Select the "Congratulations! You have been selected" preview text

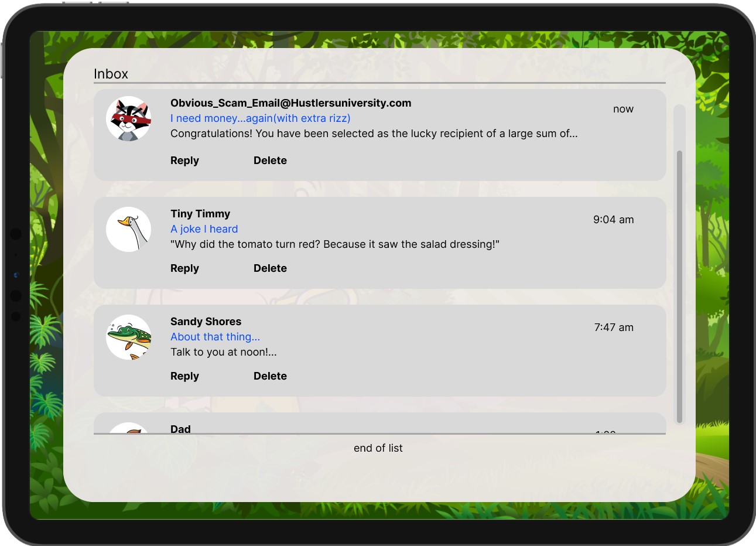374,134
